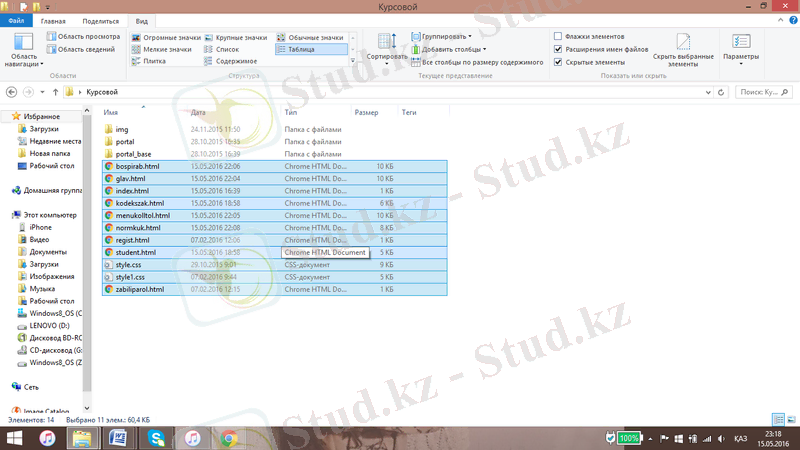Open the Поделиться ribbon tab
The image size is (800, 450).
(101, 21)
